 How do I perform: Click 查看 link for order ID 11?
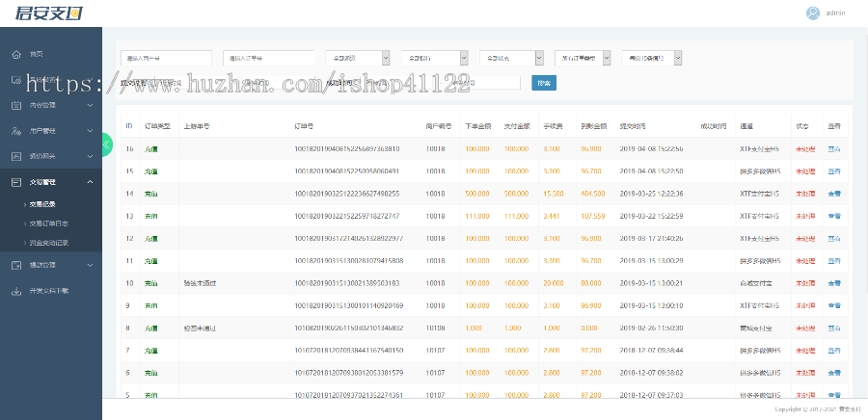(834, 261)
